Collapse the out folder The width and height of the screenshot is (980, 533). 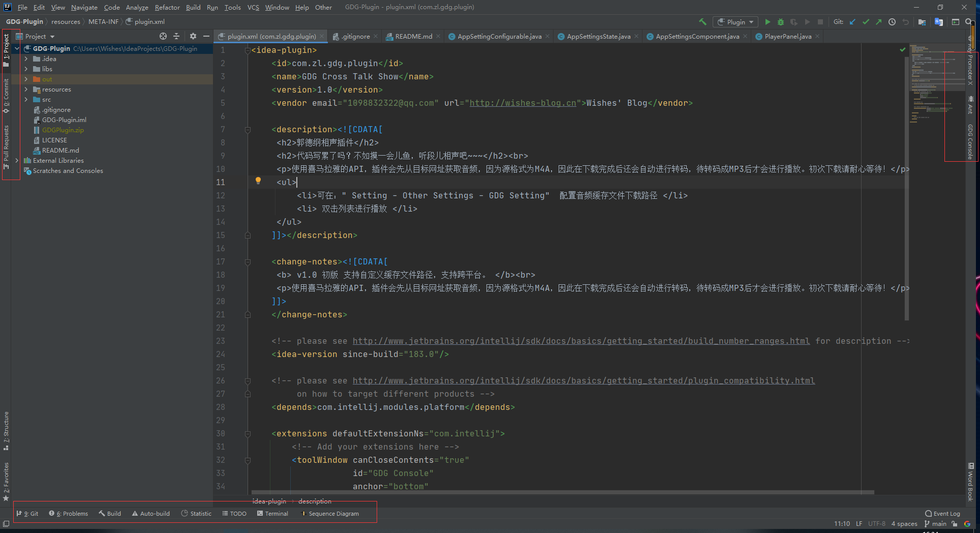[x=26, y=79]
